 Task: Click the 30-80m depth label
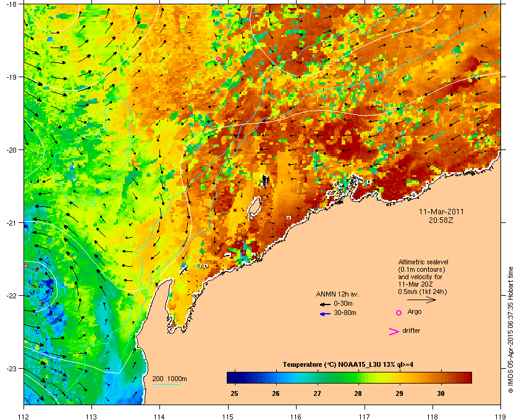(345, 313)
